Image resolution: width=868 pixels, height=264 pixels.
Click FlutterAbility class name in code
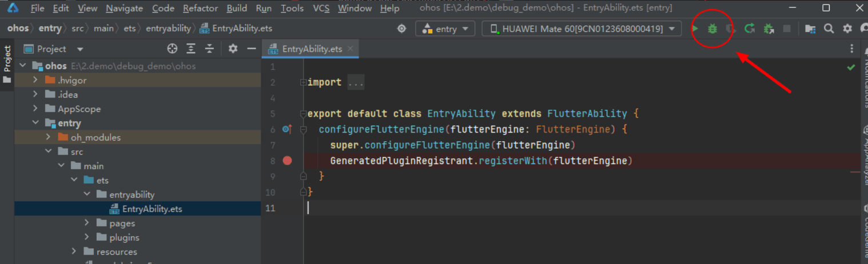pyautogui.click(x=587, y=114)
